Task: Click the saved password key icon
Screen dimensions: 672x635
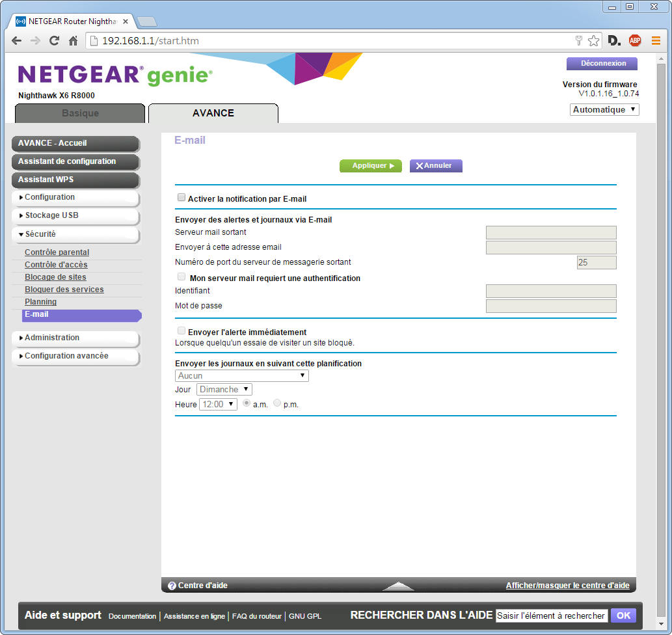Action: tap(578, 41)
